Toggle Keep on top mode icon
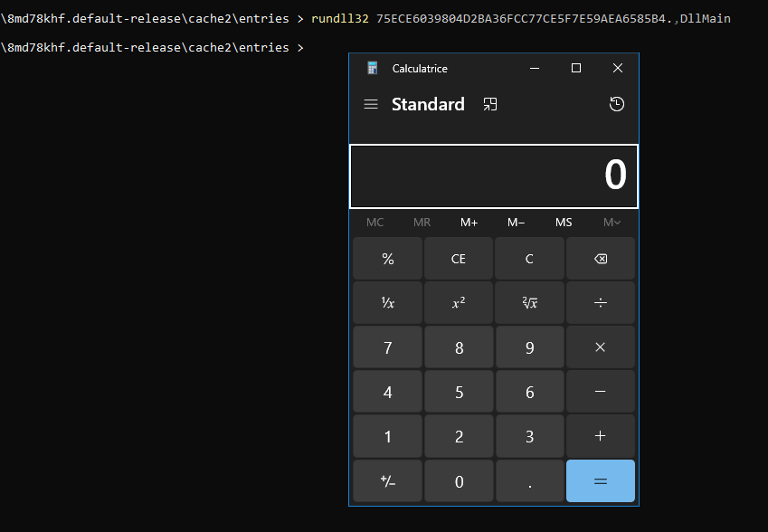This screenshot has width=768, height=532. 490,104
